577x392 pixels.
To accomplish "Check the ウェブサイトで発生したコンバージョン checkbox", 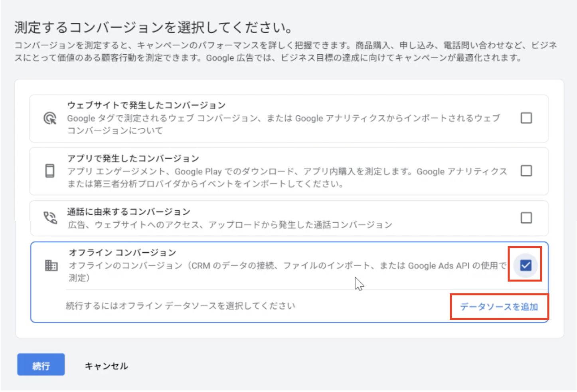I will coord(526,118).
